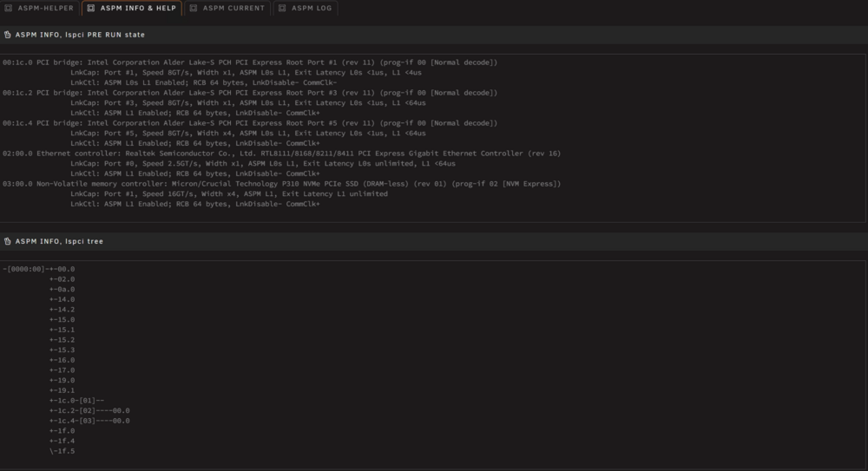Click tree row +-1c.0-[01]--

(x=76, y=401)
